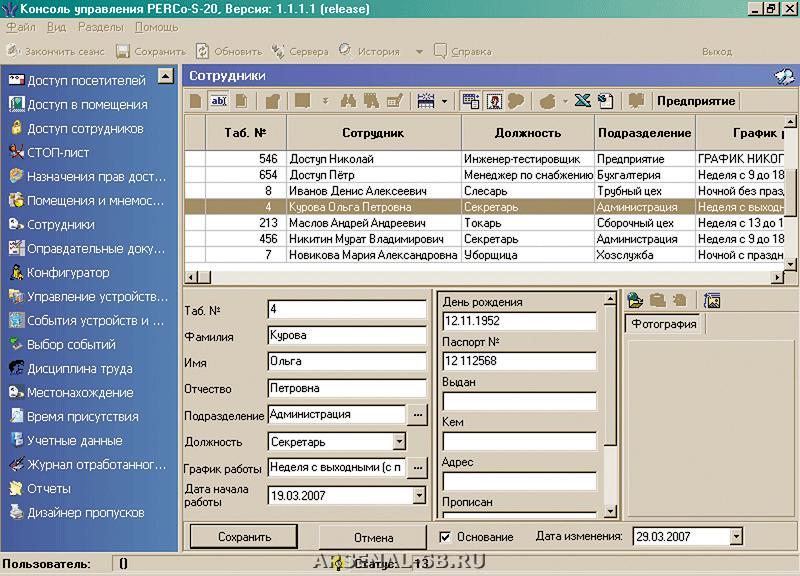Open 'Дизайнер пропусков' in sidebar
This screenshot has width=800, height=576.
point(85,513)
